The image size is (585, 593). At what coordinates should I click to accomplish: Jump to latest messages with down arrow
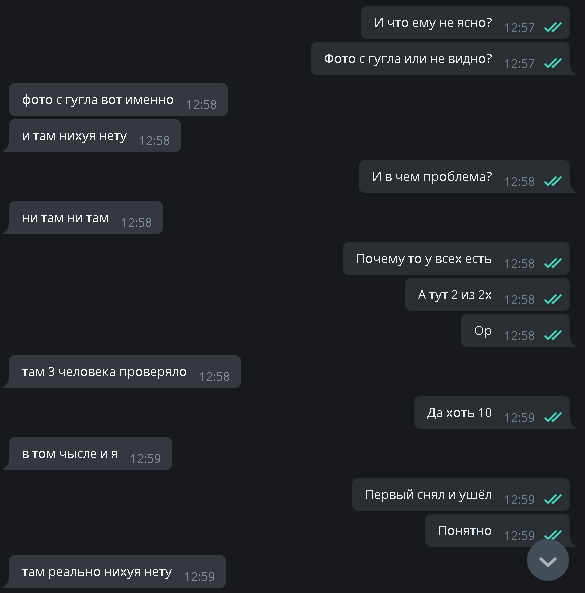[548, 560]
